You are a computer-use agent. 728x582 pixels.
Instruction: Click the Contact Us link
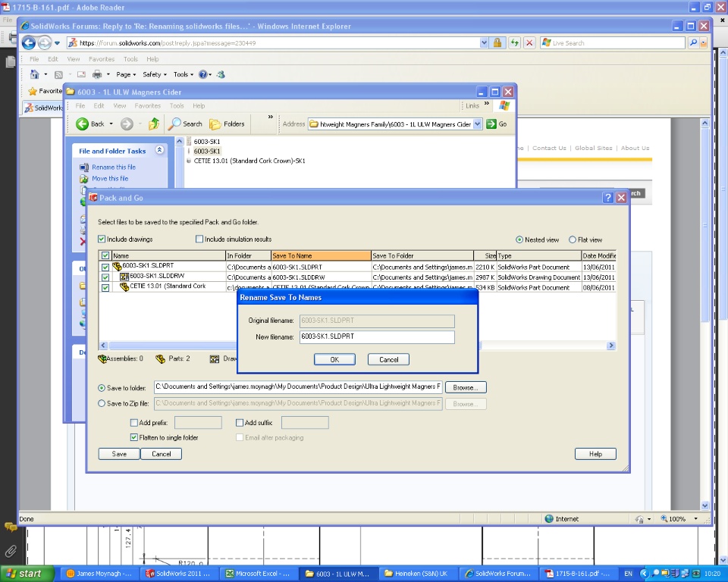(549, 148)
